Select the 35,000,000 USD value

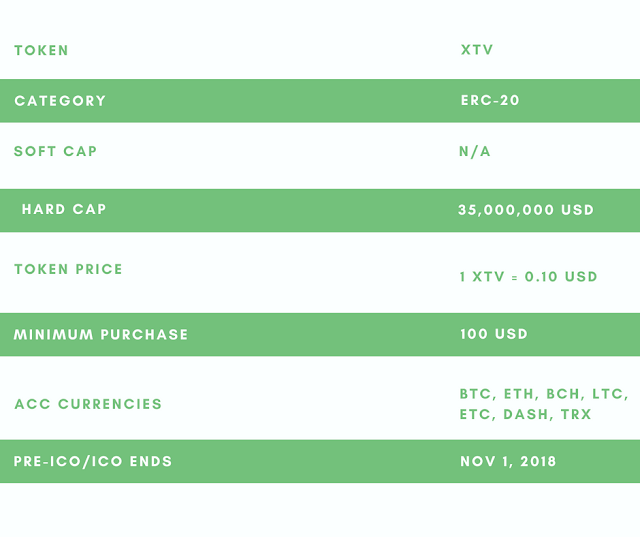[x=526, y=210]
